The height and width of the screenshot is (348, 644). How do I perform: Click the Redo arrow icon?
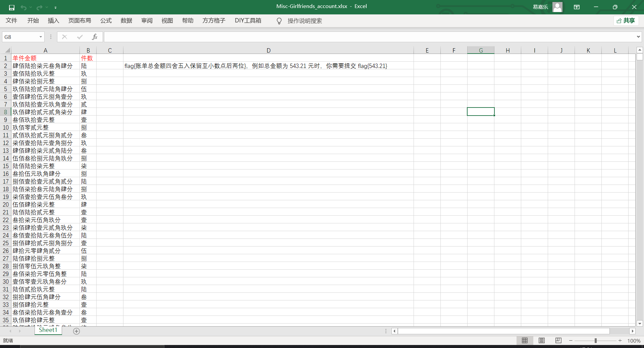(x=40, y=7)
